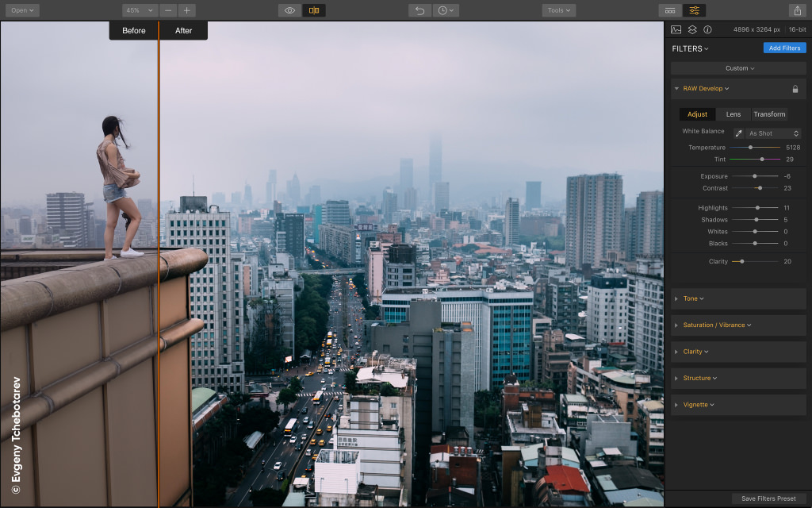Click the Highlights value 11
The height and width of the screenshot is (508, 812).
click(x=787, y=208)
